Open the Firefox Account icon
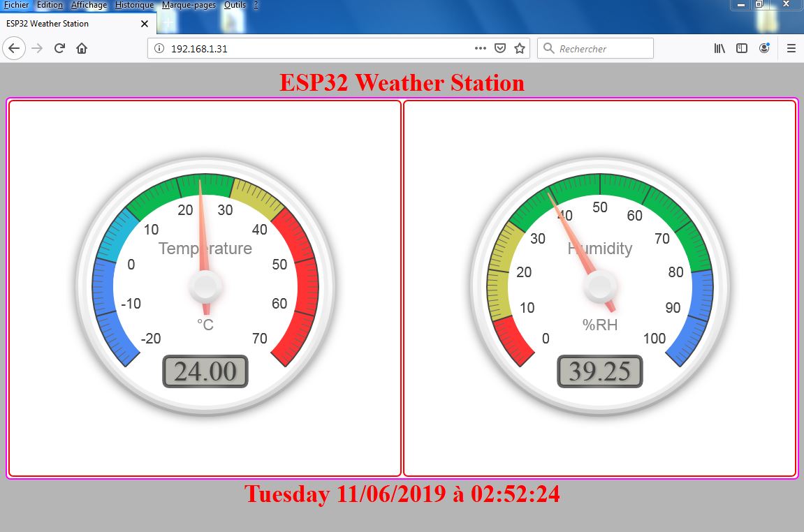This screenshot has width=804, height=532. point(764,48)
